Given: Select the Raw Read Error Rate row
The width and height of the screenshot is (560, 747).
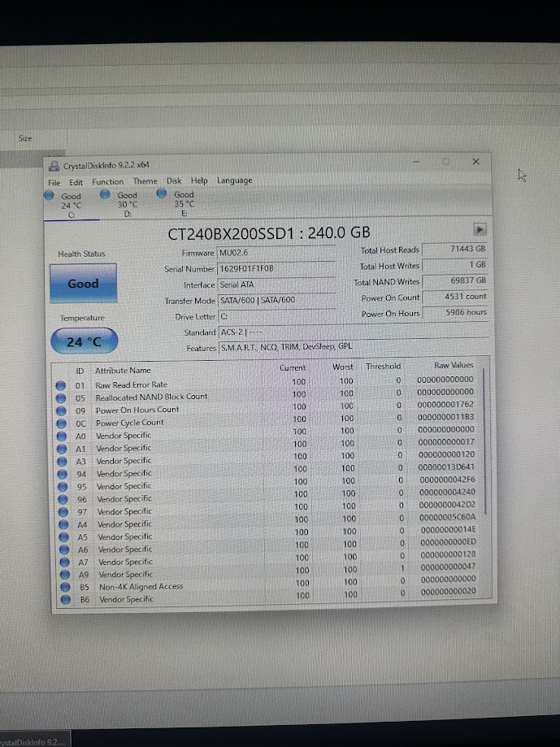Looking at the screenshot, I should [267, 383].
